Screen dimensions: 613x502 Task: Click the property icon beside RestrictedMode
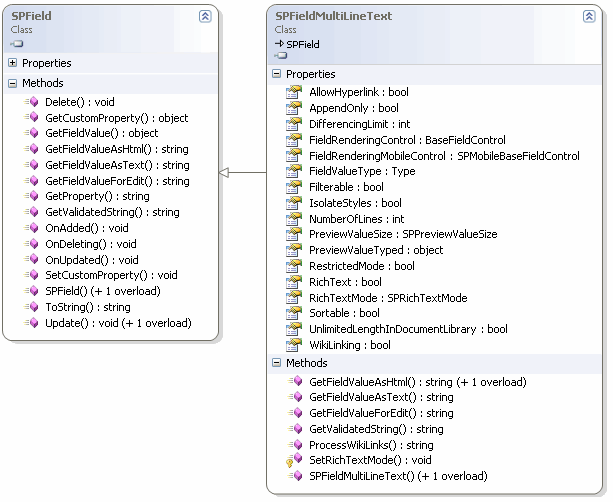(294, 266)
